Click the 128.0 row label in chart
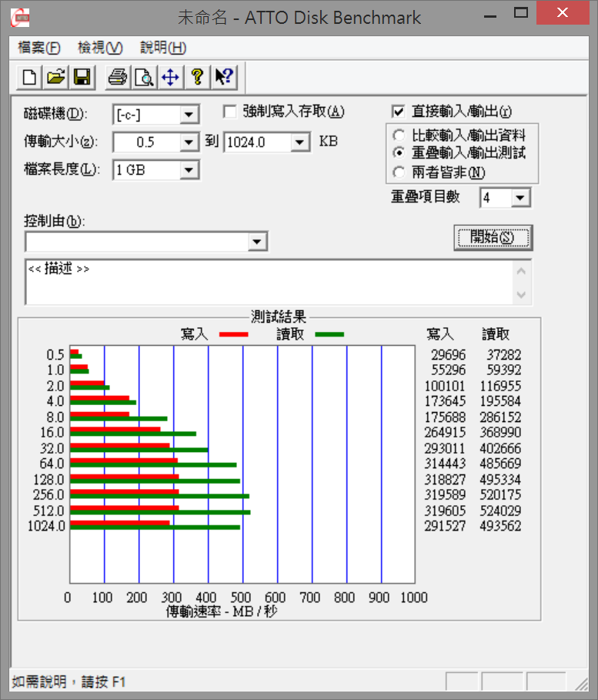Viewport: 598px width, 700px height. tap(48, 480)
